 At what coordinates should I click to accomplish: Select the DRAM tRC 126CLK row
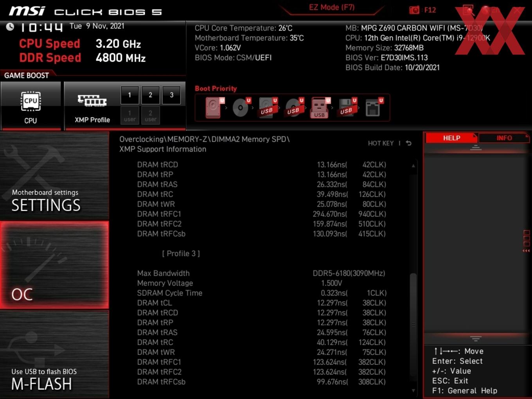(x=262, y=194)
